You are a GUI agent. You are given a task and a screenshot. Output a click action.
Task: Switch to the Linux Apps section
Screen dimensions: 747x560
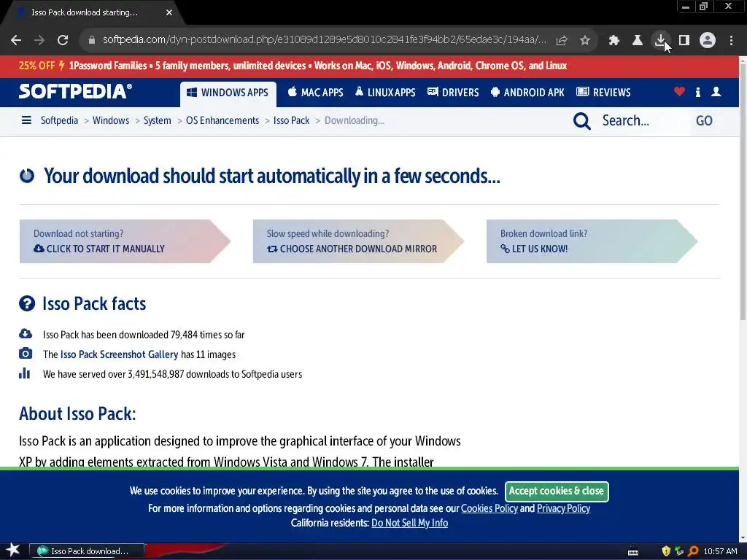(x=385, y=93)
